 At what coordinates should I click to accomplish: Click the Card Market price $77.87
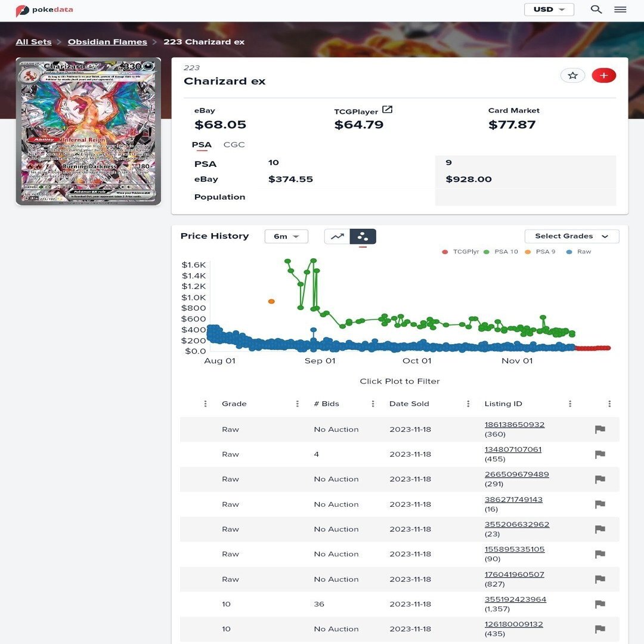tap(512, 125)
